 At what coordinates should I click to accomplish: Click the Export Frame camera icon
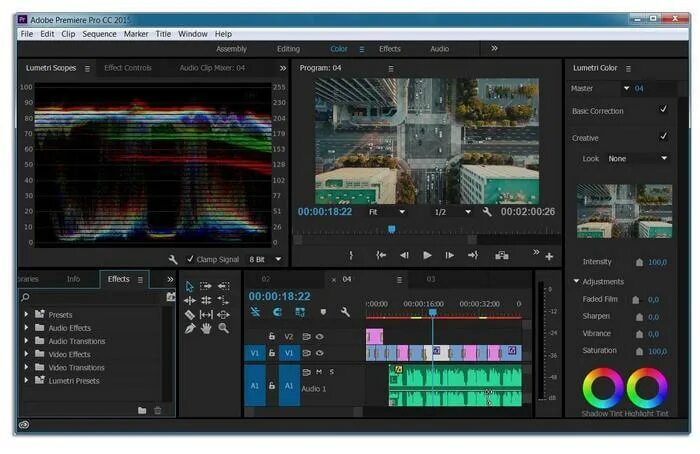pos(502,255)
